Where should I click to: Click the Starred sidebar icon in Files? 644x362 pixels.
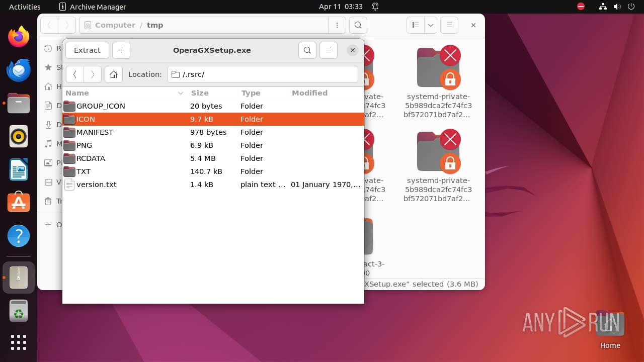tap(48, 67)
